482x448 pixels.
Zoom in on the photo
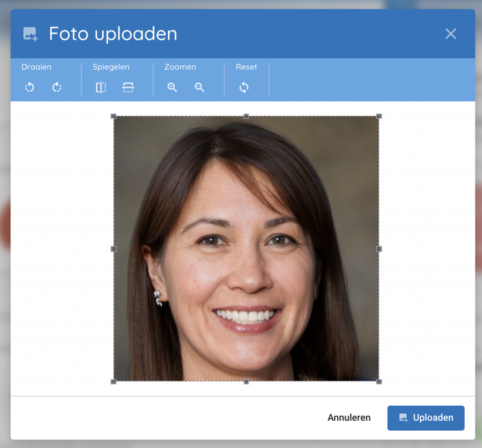[x=172, y=87]
